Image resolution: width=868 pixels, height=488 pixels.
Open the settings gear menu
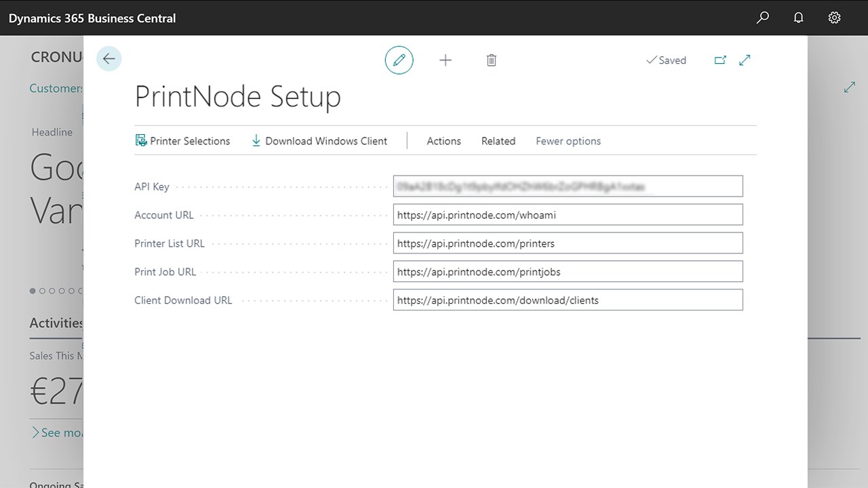835,18
